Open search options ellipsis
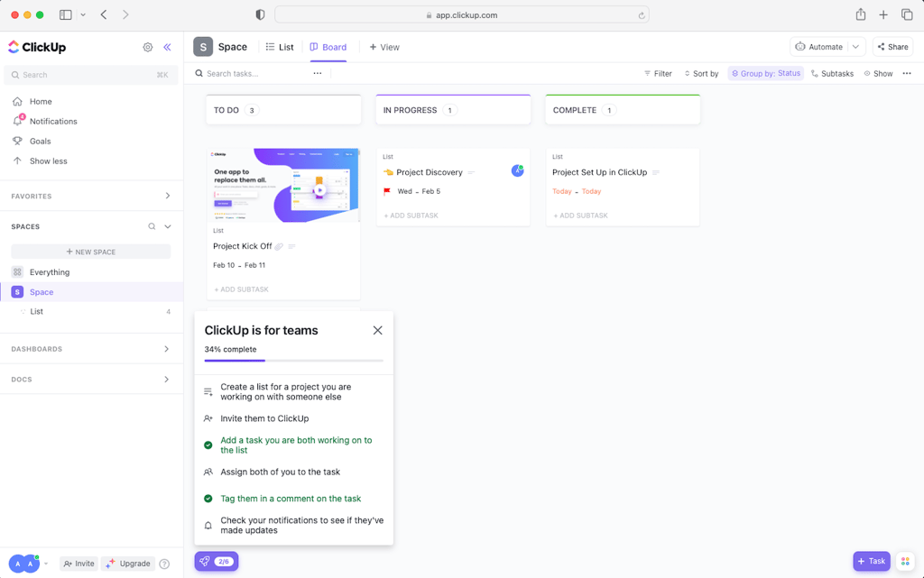This screenshot has width=924, height=578. coord(318,74)
